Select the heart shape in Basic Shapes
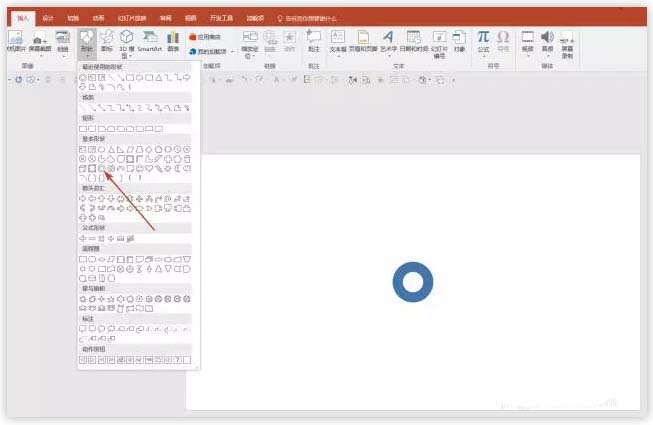 coord(149,168)
